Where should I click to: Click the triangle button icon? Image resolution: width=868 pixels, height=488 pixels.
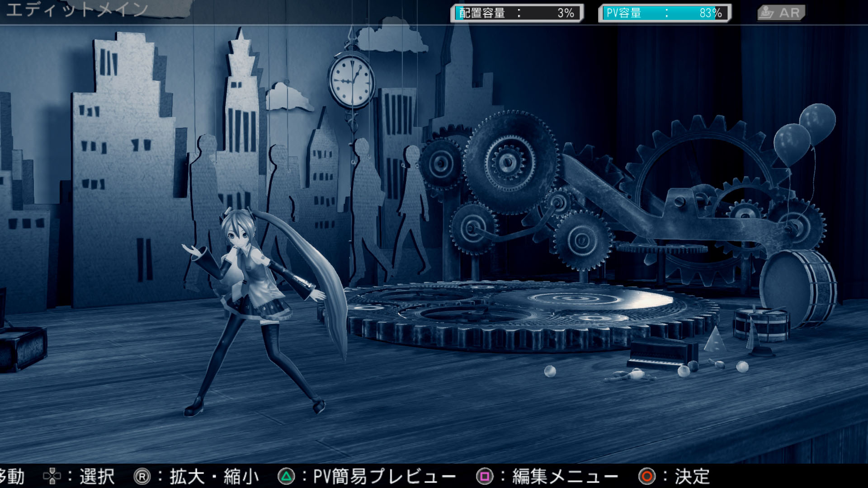[x=286, y=476]
